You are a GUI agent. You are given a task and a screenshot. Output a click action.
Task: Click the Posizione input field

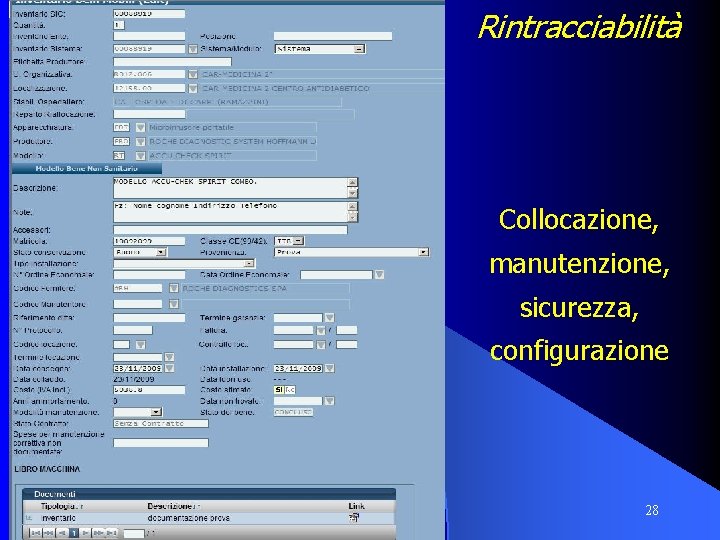[333, 36]
